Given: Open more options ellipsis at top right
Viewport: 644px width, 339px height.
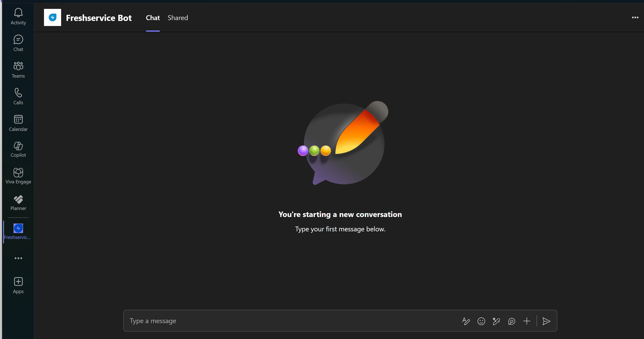Looking at the screenshot, I should tap(635, 18).
